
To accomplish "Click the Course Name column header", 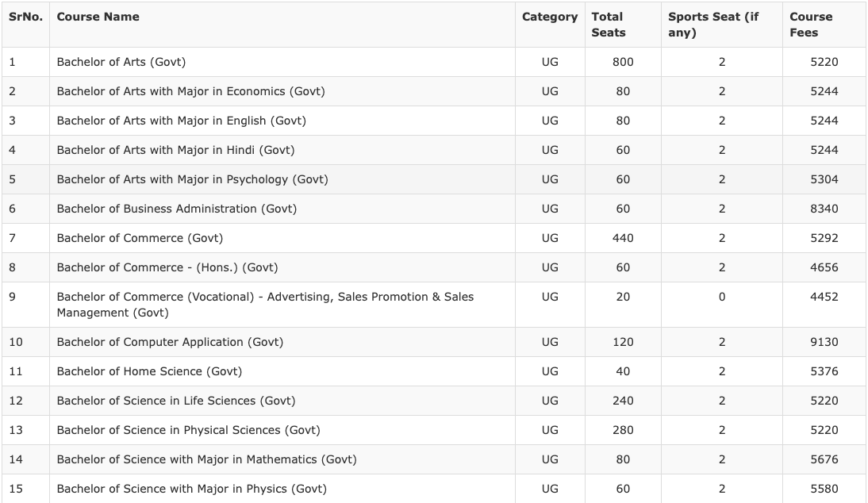I will click(98, 17).
